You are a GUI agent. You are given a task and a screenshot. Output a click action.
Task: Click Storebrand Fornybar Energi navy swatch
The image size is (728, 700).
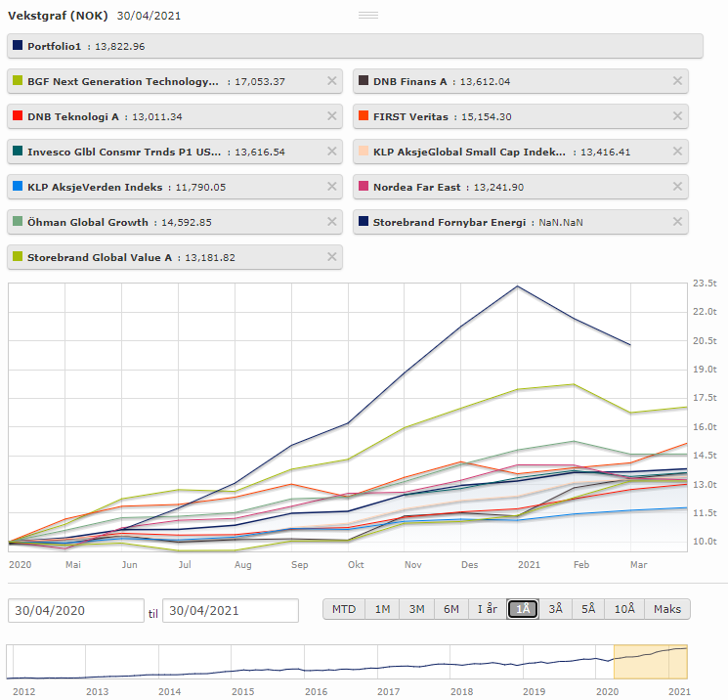pos(364,221)
